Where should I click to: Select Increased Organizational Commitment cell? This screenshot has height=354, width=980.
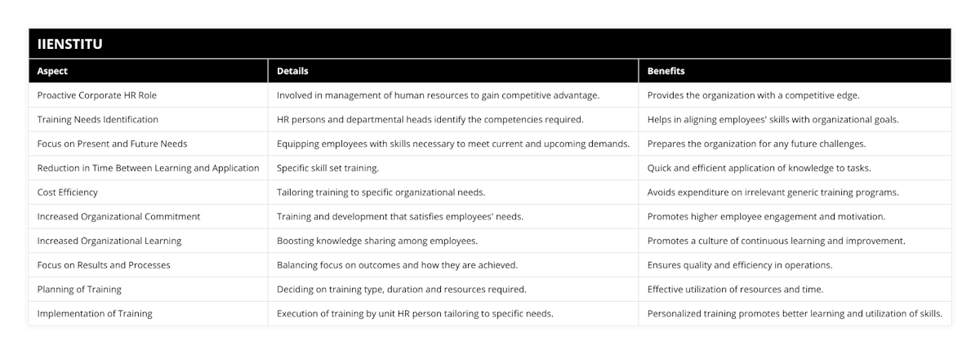tap(119, 217)
